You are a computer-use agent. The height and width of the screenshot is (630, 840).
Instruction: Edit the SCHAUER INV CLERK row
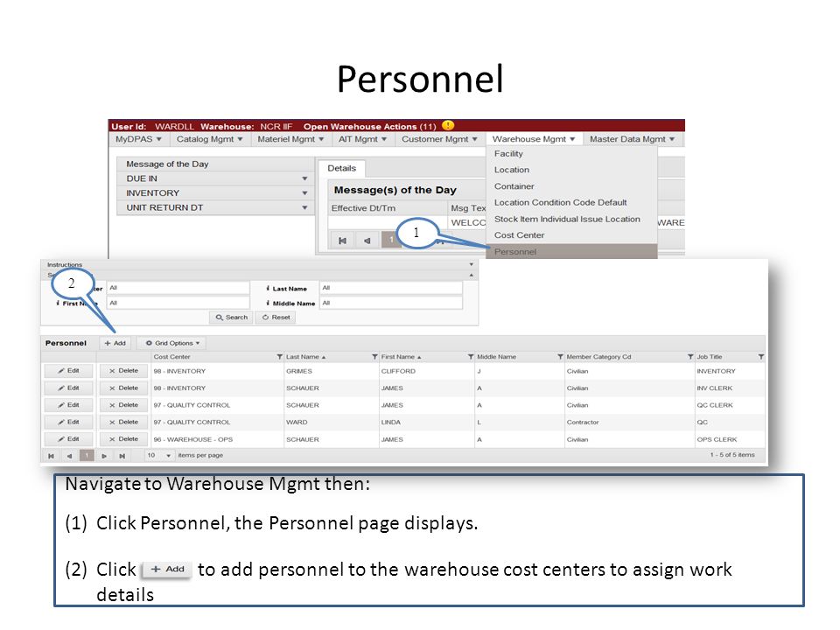point(68,388)
